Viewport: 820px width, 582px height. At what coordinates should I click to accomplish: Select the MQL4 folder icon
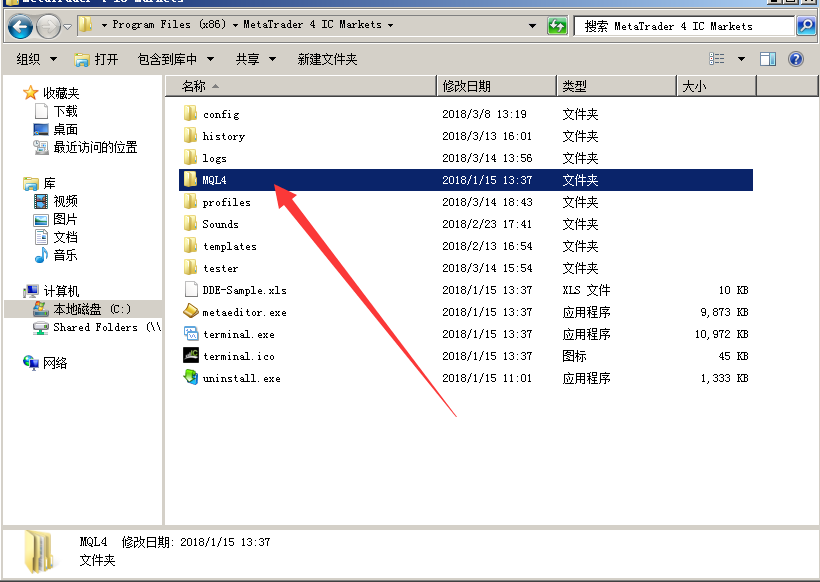coord(190,179)
